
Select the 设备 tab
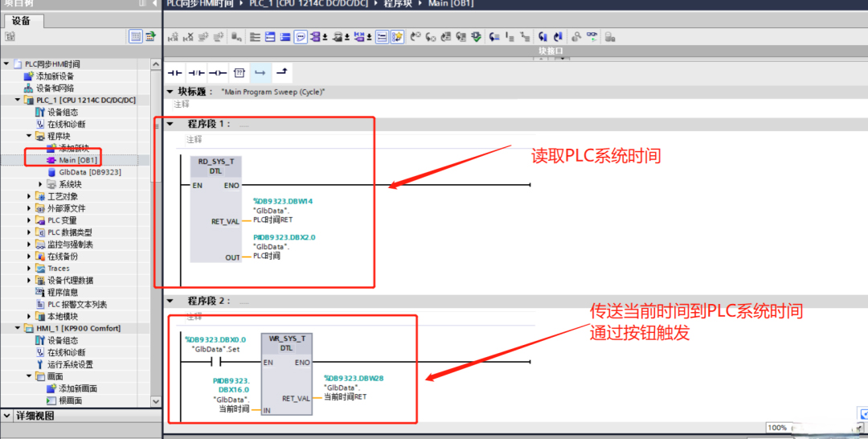click(x=21, y=21)
